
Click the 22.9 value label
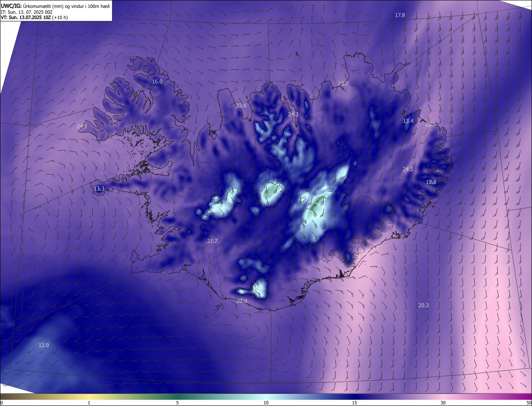(x=242, y=301)
